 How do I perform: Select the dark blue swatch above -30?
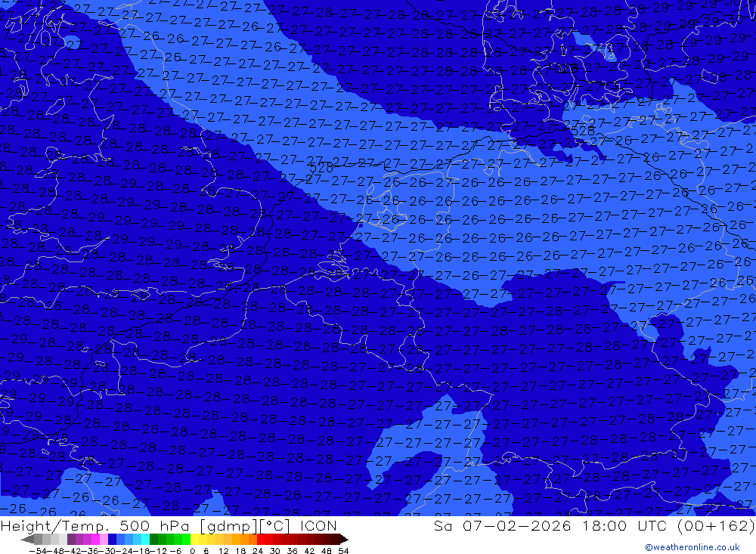pos(112,539)
